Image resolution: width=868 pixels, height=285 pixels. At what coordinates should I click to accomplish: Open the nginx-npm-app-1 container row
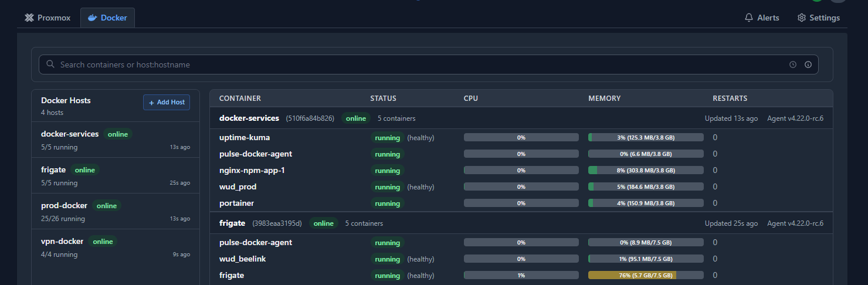click(521, 170)
